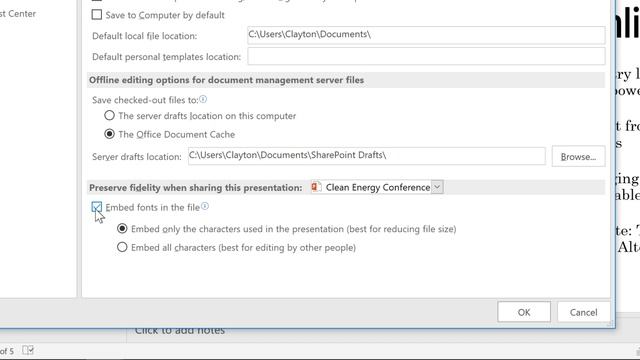Click the slide count in status bar

click(x=7, y=351)
